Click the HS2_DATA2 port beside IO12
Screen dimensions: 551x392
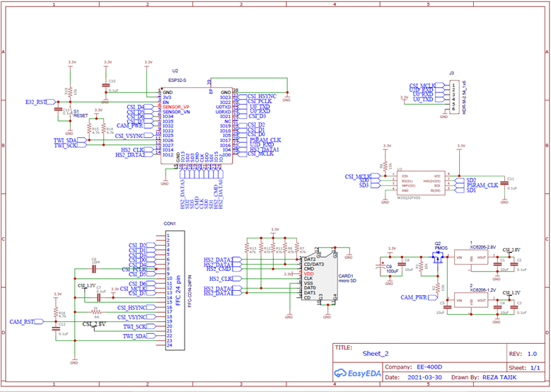134,155
